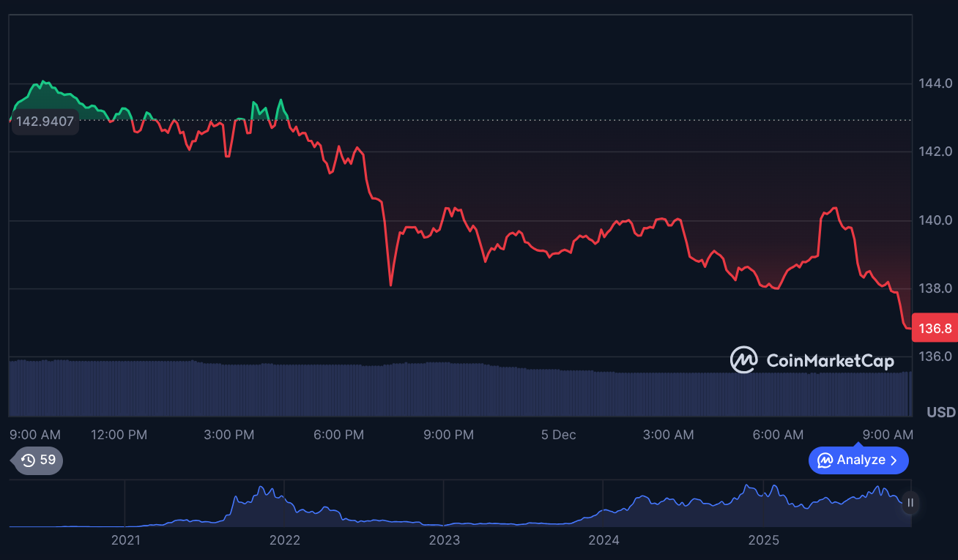
Task: Click the CoinMarketCap watermark text
Action: tap(829, 361)
